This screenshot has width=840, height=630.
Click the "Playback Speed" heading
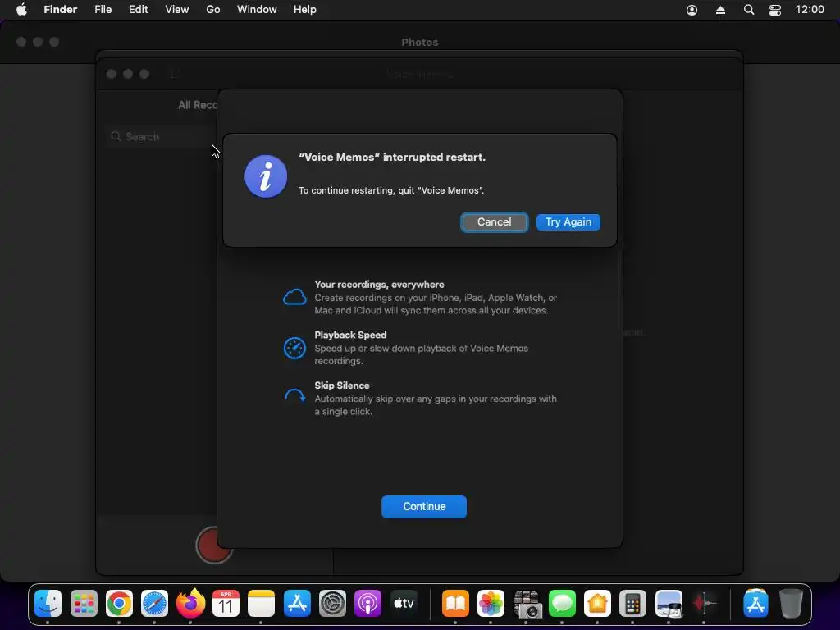[x=350, y=335]
